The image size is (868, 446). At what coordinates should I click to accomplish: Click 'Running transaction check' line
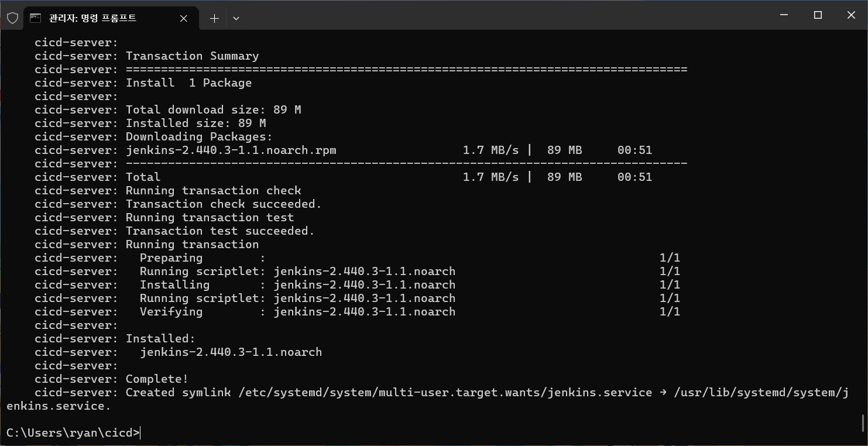[214, 191]
